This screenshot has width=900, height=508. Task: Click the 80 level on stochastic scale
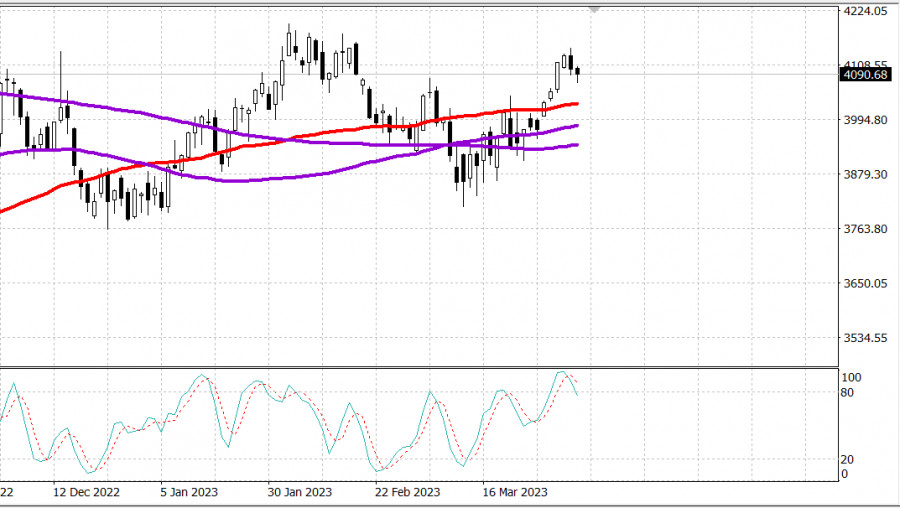pyautogui.click(x=847, y=393)
